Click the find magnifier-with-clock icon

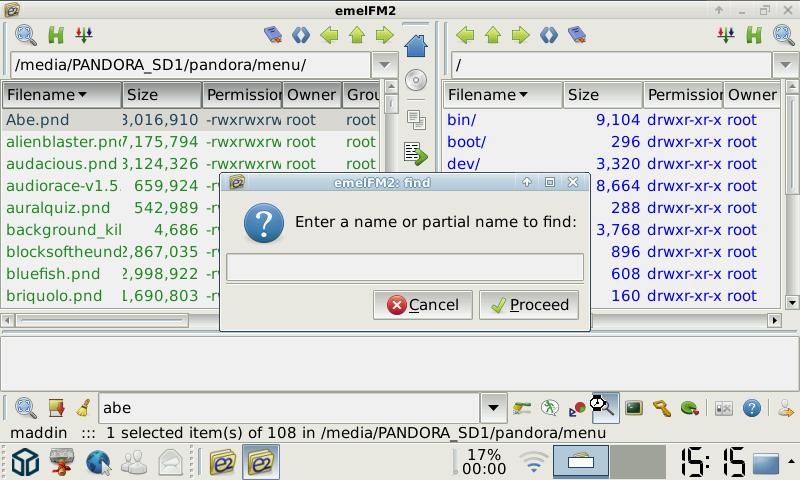coord(605,408)
